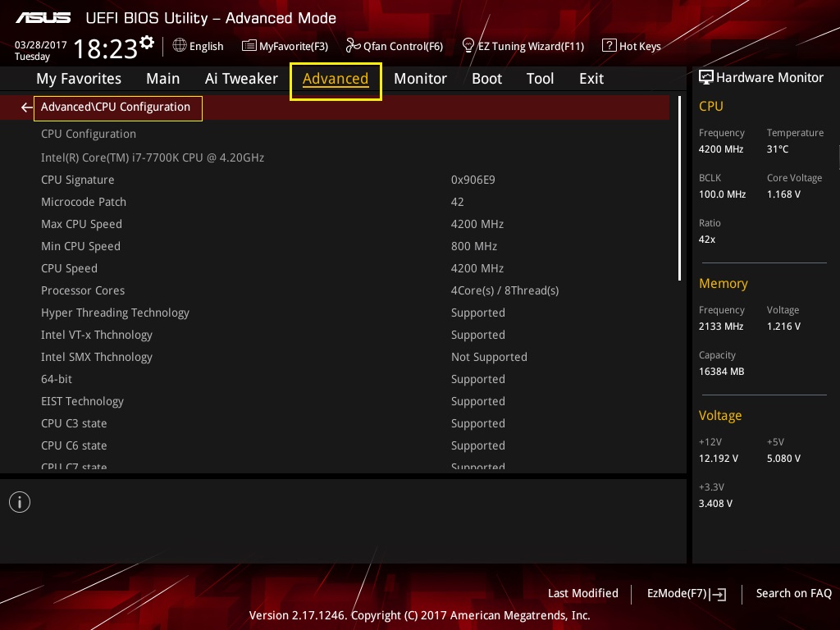The image size is (840, 630).
Task: Open the Ai Tweaker tab
Action: click(241, 79)
